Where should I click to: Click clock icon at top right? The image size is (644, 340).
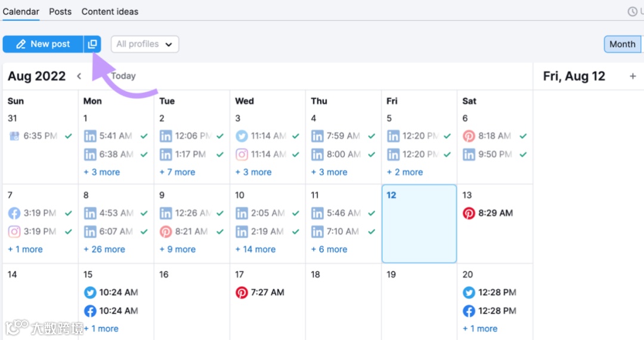633,11
